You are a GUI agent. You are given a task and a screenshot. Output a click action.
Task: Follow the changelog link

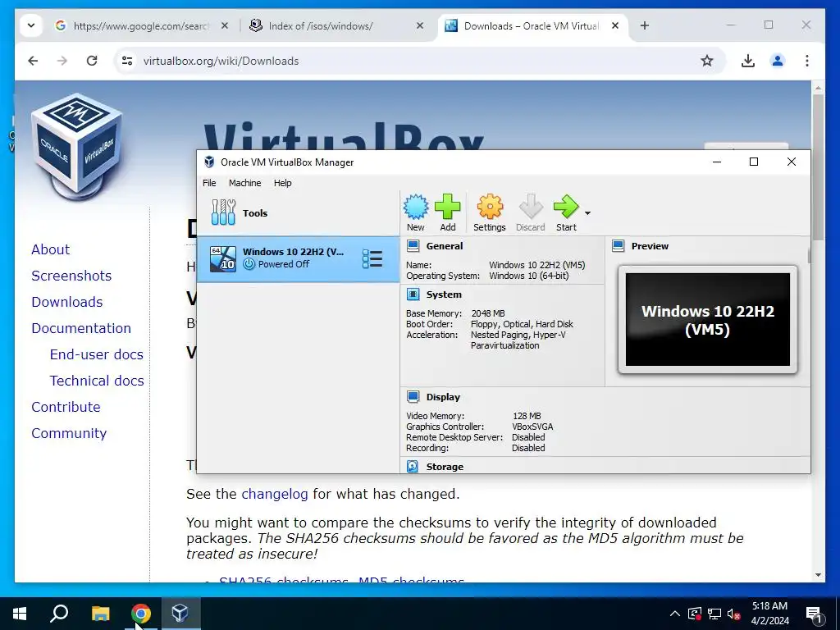point(274,494)
